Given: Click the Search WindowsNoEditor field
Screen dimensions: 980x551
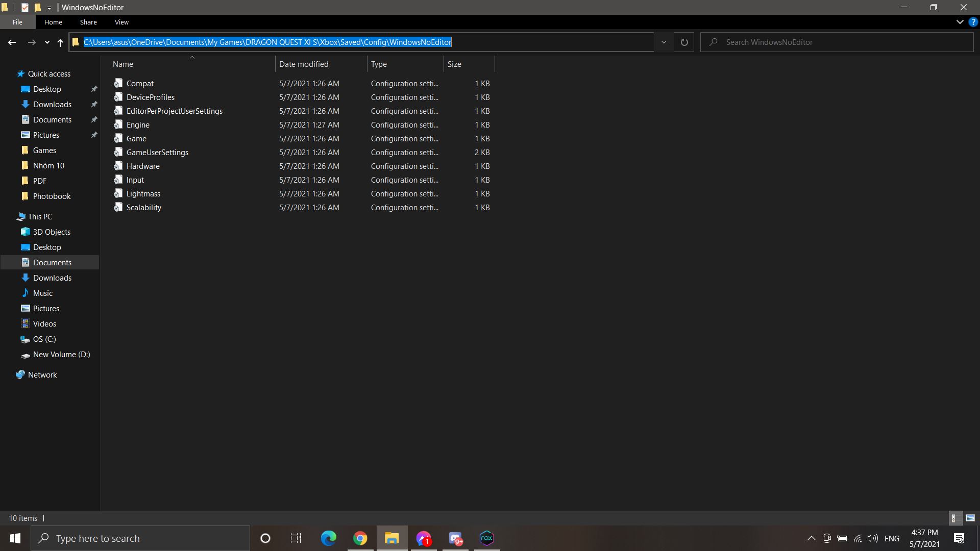Looking at the screenshot, I should (837, 42).
